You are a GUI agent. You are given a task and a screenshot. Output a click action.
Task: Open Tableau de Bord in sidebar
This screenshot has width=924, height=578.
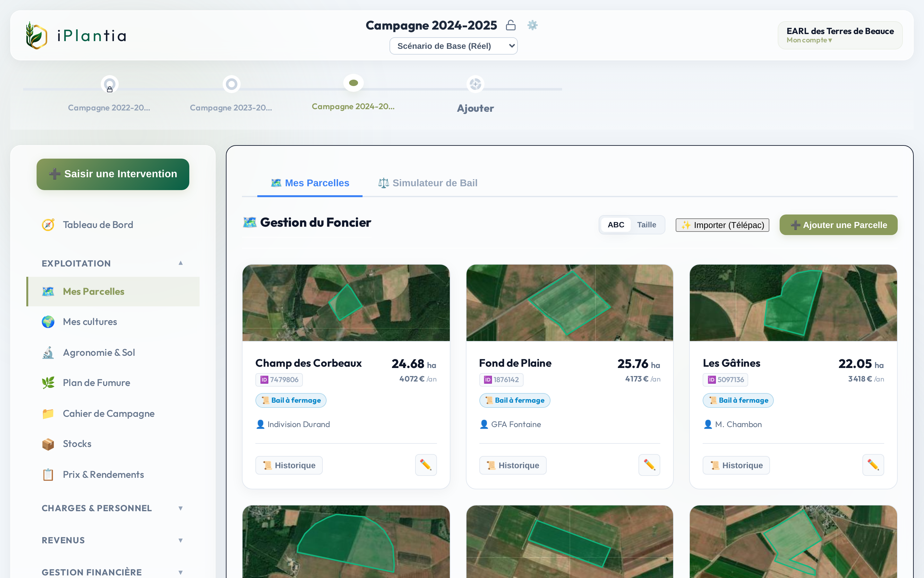tap(113, 225)
